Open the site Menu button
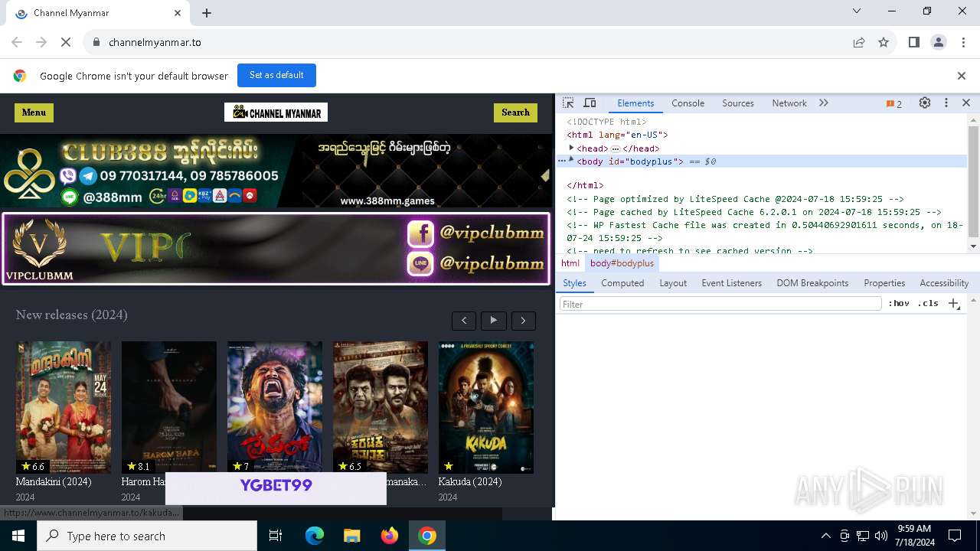The height and width of the screenshot is (551, 980). tap(34, 112)
